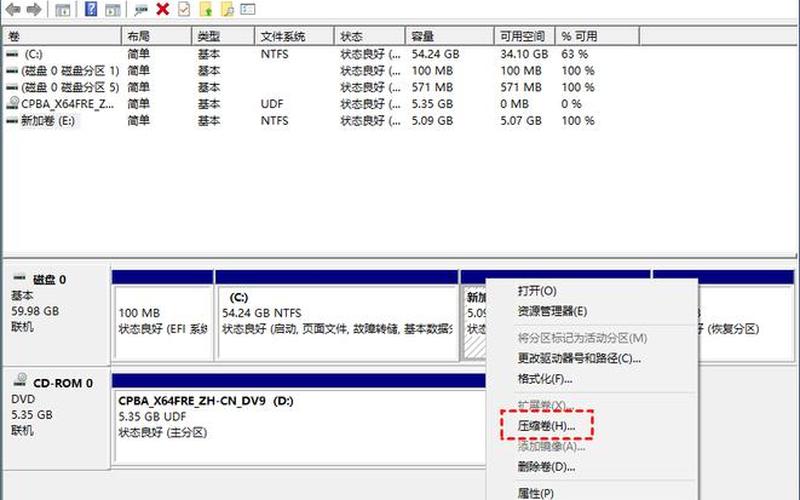
Task: Choose 更改驱动器号和路径(C)... from the context menu
Action: [579, 358]
